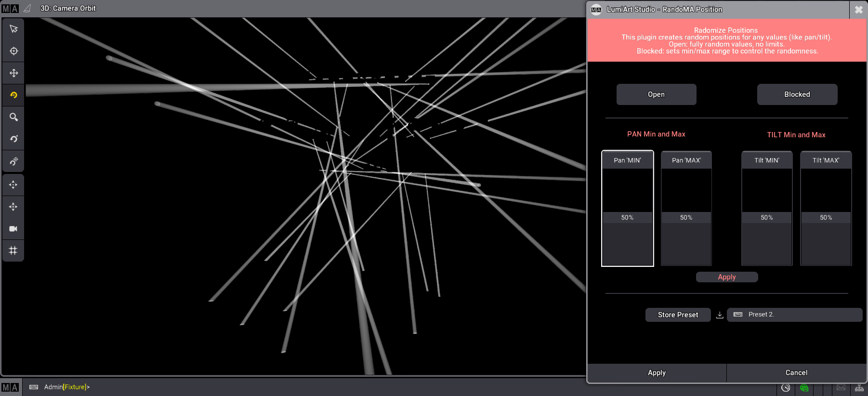Adjust the Tilt 'MAX' fader
868x396 pixels.
tap(826, 208)
